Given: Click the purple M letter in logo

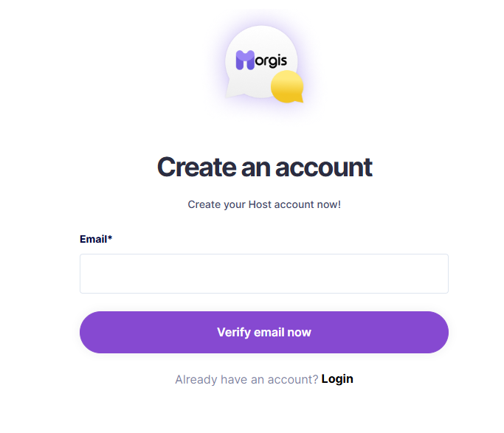Looking at the screenshot, I should pyautogui.click(x=245, y=60).
